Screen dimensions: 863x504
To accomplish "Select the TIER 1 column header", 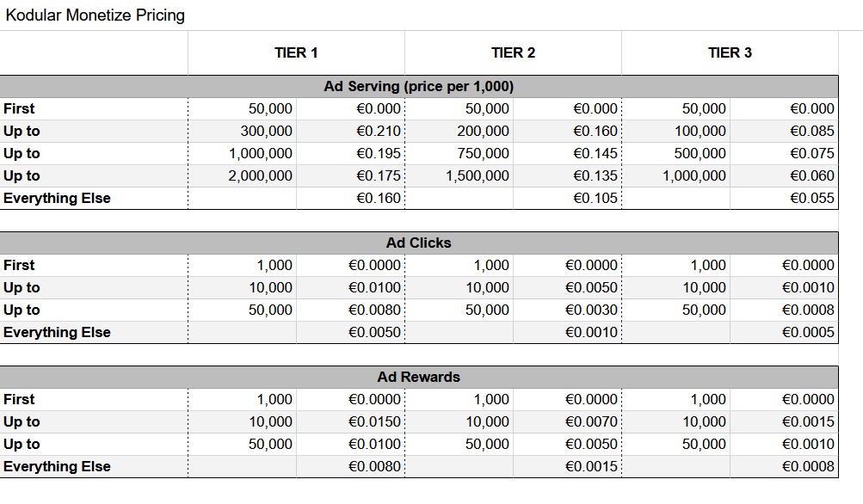I will [296, 52].
